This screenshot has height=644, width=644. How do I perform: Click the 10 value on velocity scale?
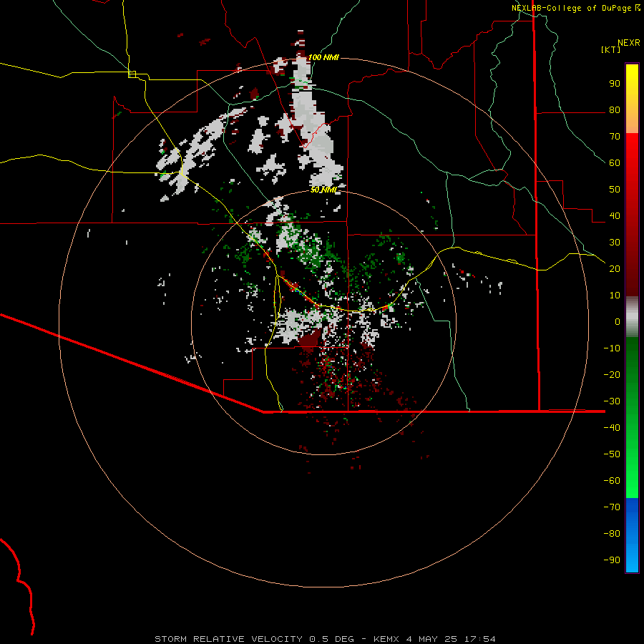(615, 296)
